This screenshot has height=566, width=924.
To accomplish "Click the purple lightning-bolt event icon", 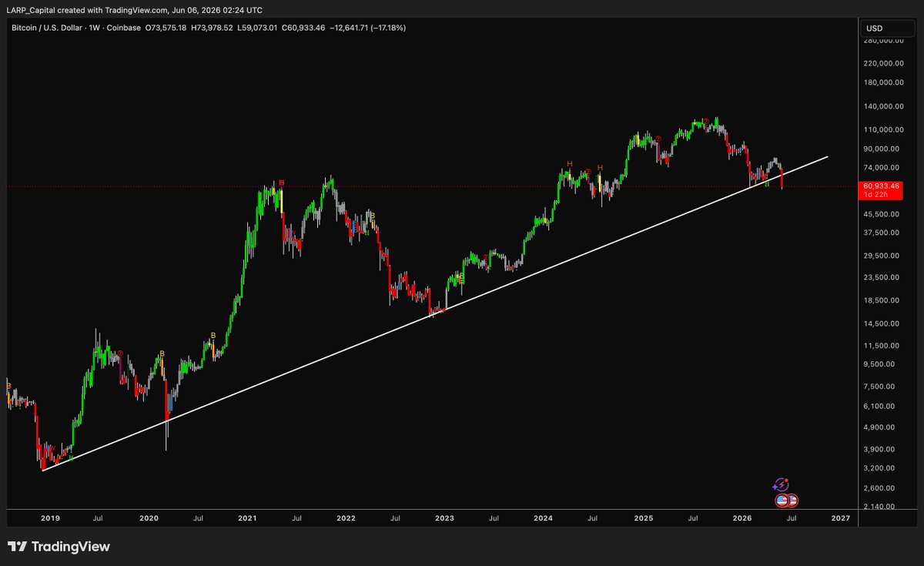I will tap(780, 484).
